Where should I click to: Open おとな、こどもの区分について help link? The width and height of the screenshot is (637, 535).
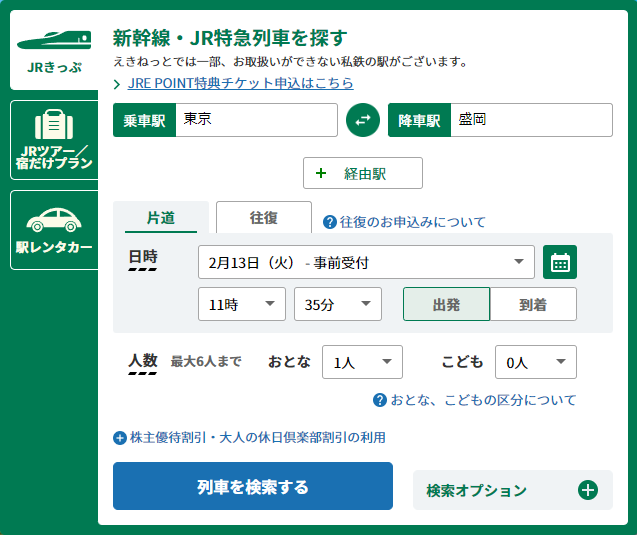click(x=483, y=400)
